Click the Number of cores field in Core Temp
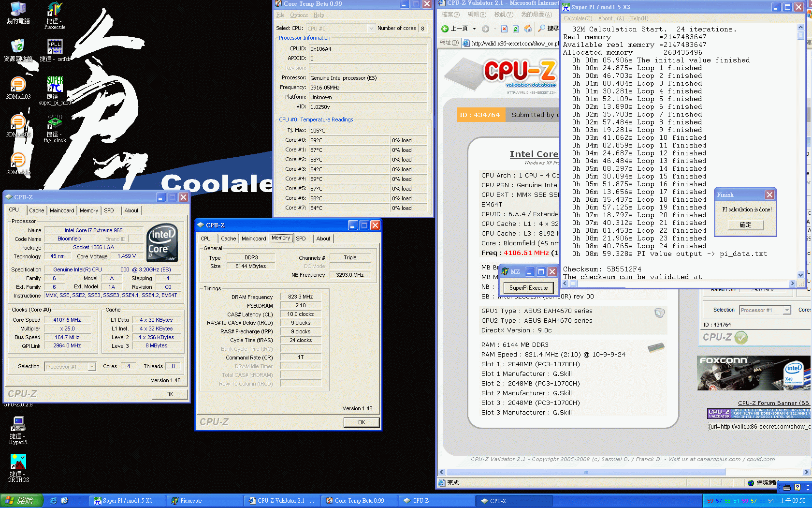Viewport: 812px width, 508px height. coord(423,29)
